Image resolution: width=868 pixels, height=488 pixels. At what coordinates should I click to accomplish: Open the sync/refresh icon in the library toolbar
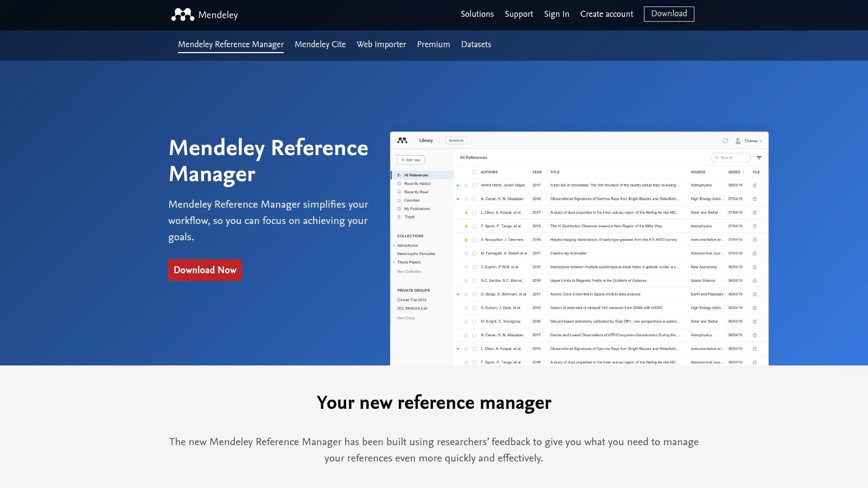(x=725, y=140)
